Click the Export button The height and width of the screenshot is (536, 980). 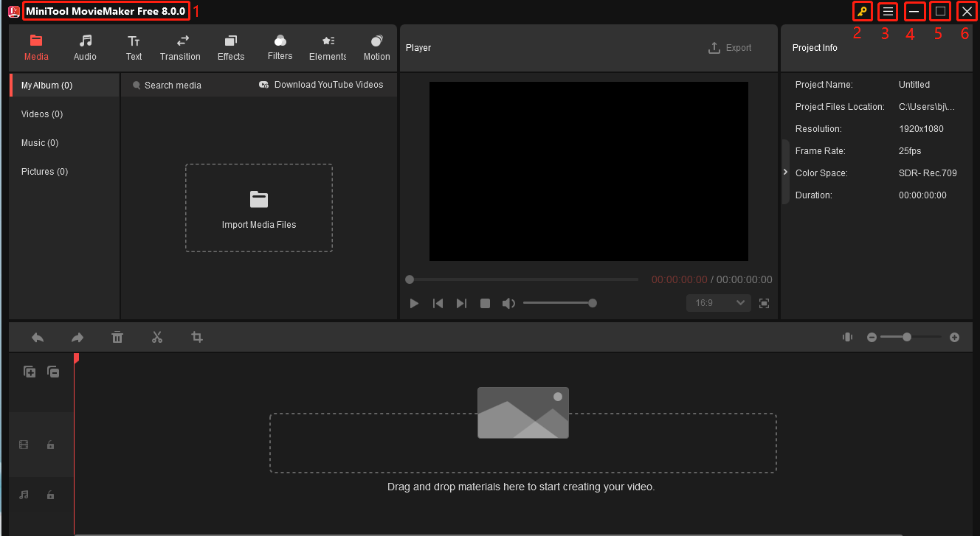pos(730,48)
